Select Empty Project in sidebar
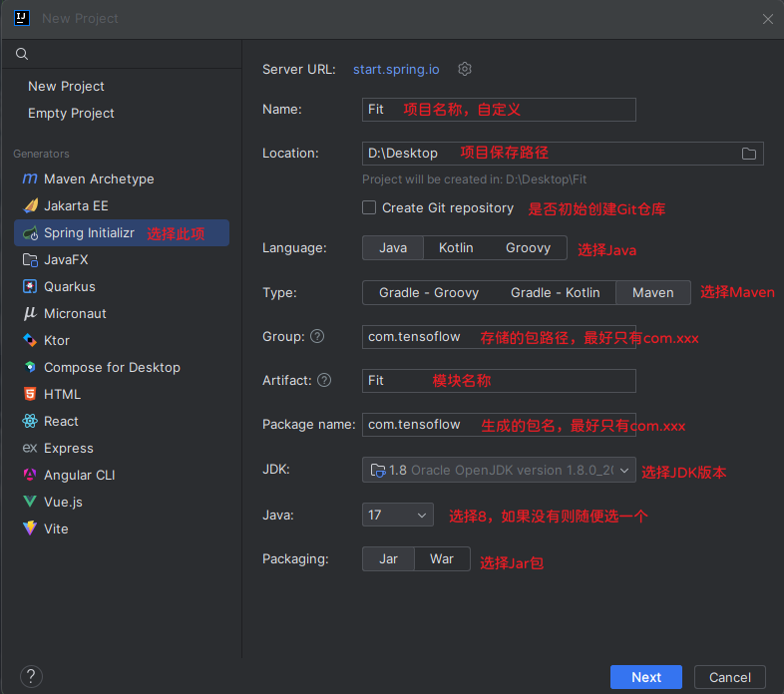The image size is (784, 694). point(71,113)
